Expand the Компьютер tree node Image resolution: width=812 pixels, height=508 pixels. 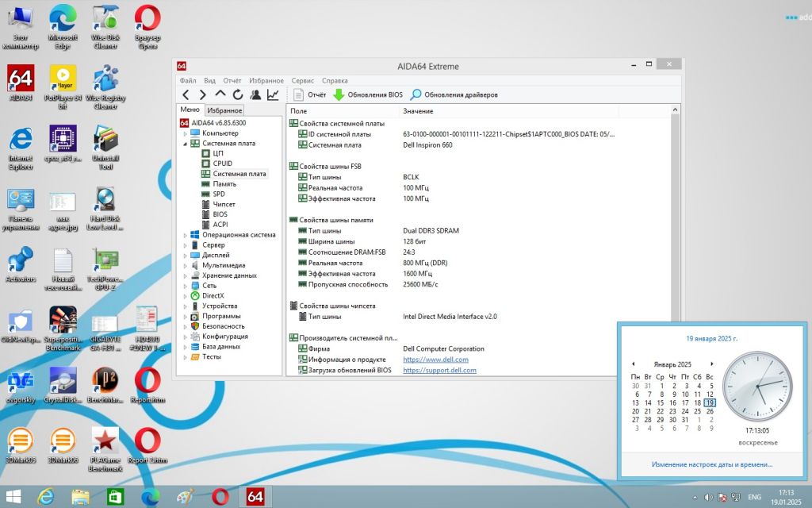(185, 133)
